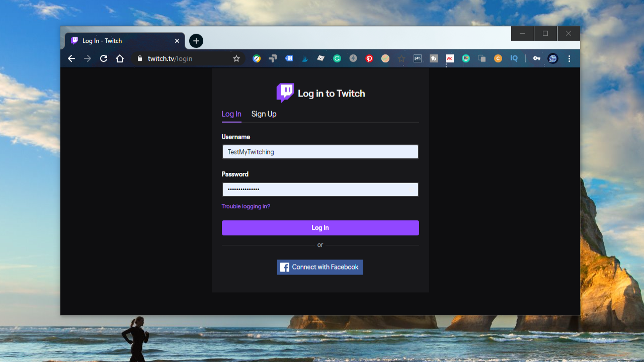Close the Log In - Twitch tab
This screenshot has height=362, width=644.
[177, 41]
